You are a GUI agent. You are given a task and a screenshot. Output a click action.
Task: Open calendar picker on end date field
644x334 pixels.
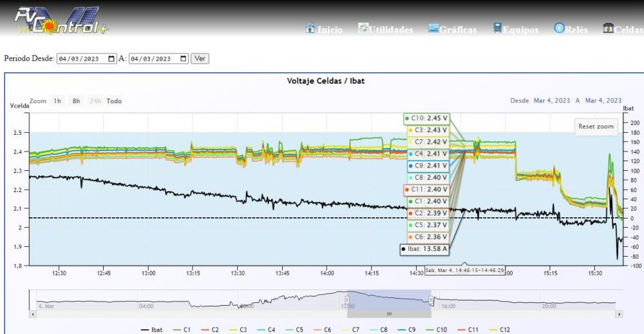click(184, 59)
